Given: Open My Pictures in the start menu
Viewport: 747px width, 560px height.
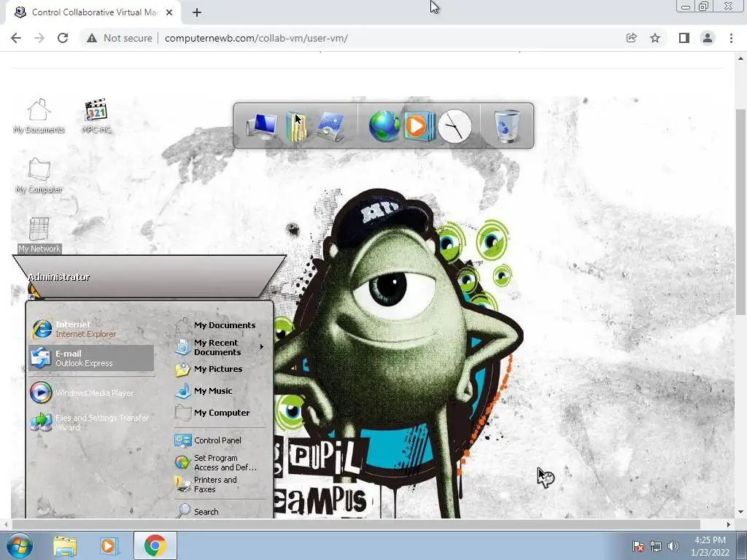Looking at the screenshot, I should click(x=209, y=369).
